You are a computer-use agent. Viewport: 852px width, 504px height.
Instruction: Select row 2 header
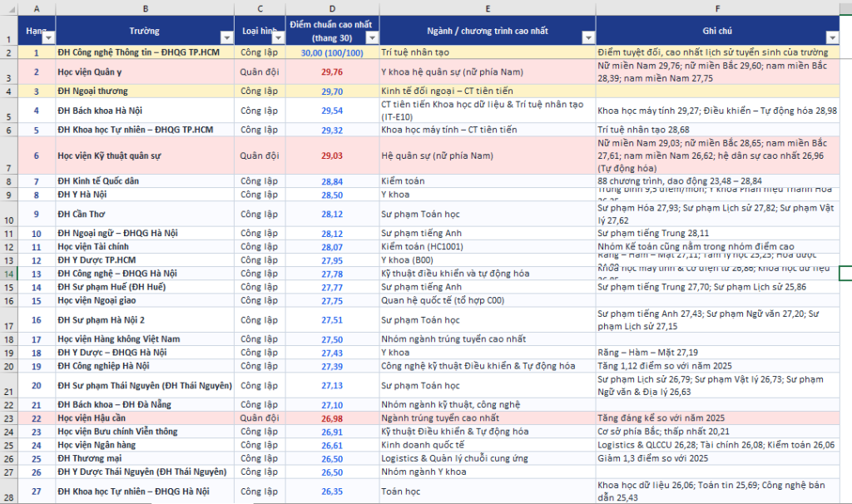coord(8,52)
